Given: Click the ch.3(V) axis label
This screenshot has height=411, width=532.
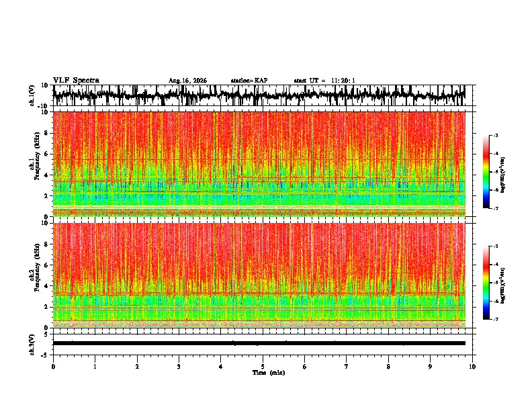Looking at the screenshot, I should pos(32,345).
